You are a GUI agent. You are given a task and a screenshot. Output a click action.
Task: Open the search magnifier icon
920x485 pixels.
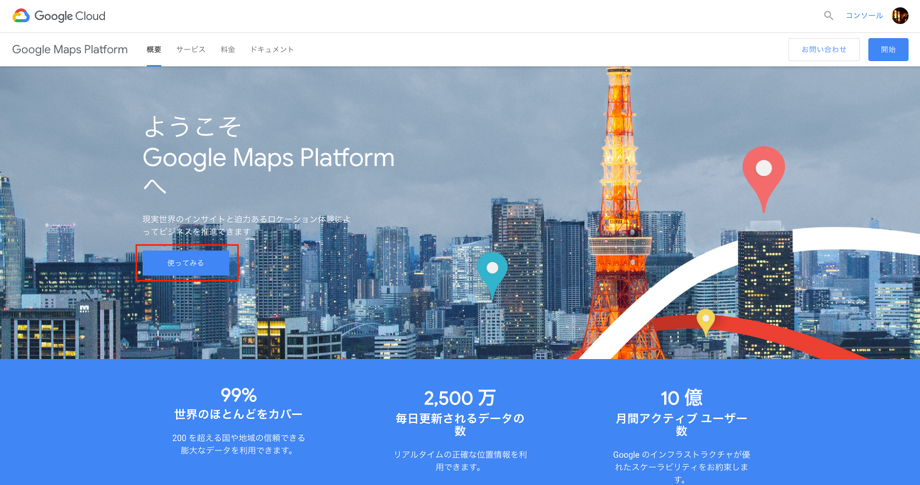[x=828, y=16]
